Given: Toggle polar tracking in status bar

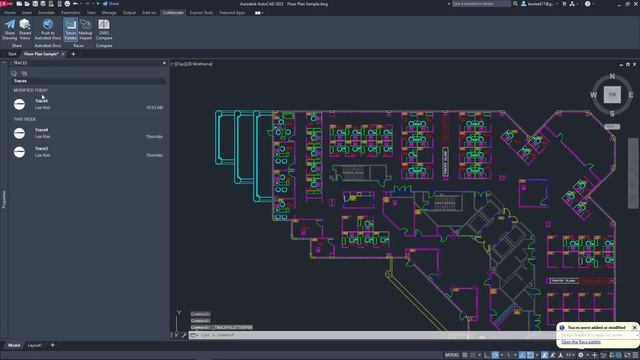Looking at the screenshot, I should 495,356.
